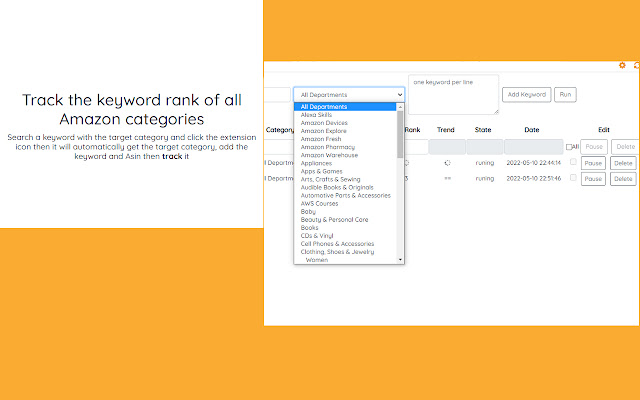Select Alexa Skills from the department list
This screenshot has width=640, height=400.
[316, 115]
